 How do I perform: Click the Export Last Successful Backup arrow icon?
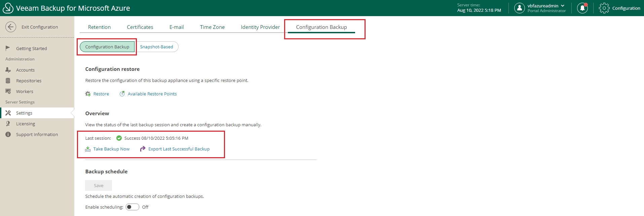coord(143,149)
